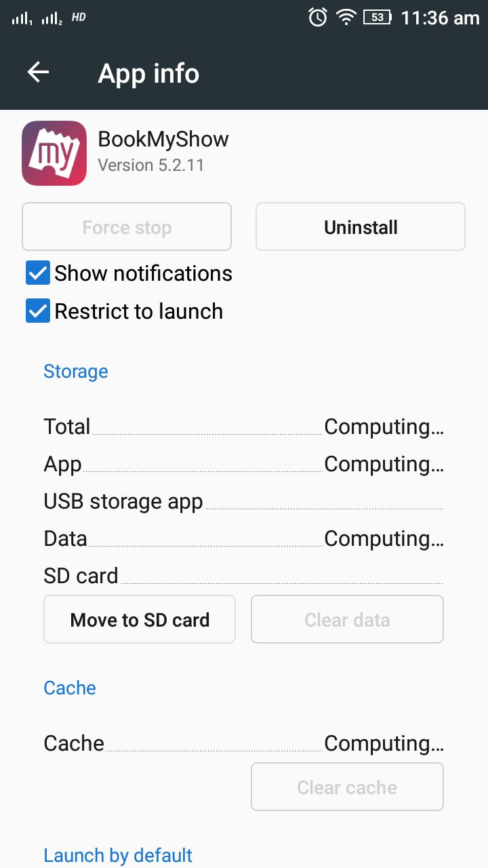
Task: Select the Cache section header
Action: [x=70, y=688]
